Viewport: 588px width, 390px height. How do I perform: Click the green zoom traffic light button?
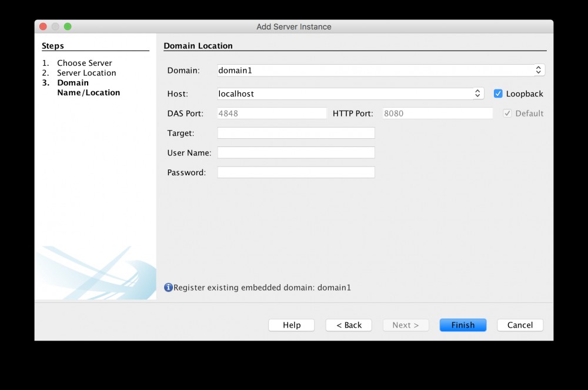tap(68, 26)
